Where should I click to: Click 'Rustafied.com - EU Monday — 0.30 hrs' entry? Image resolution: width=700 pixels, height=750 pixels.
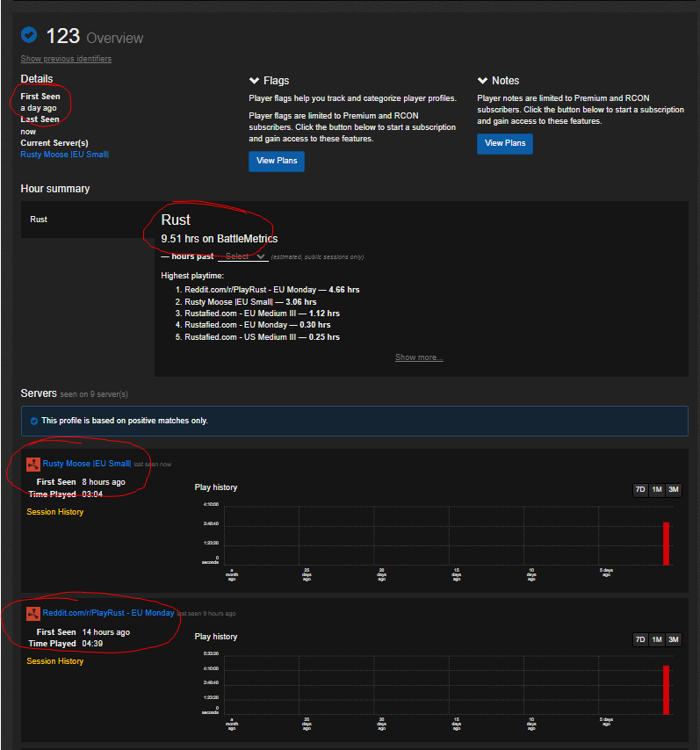[x=257, y=325]
